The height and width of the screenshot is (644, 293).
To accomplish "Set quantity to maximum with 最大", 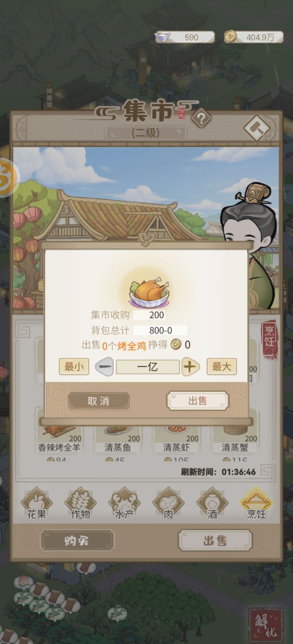I will pyautogui.click(x=221, y=367).
